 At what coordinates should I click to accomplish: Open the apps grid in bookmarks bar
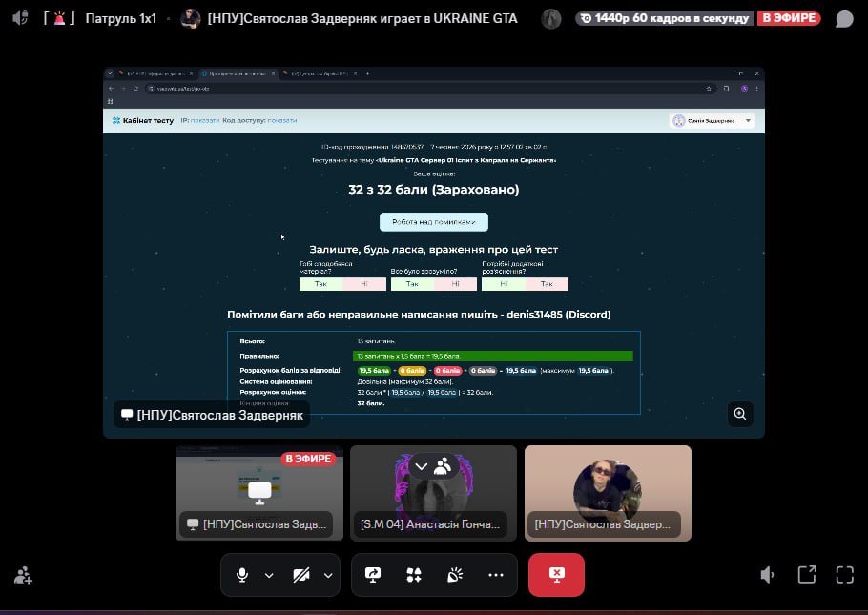(x=110, y=102)
